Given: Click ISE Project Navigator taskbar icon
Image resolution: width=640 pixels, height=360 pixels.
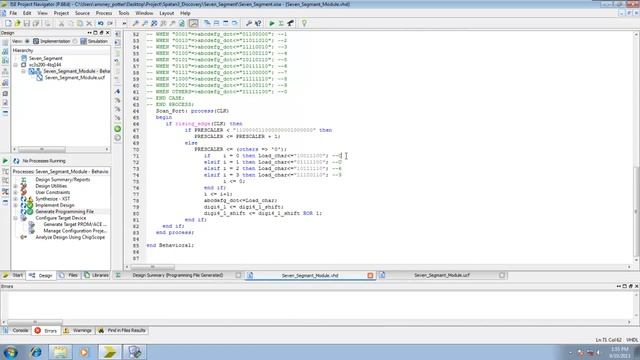Looking at the screenshot, I should (109, 352).
